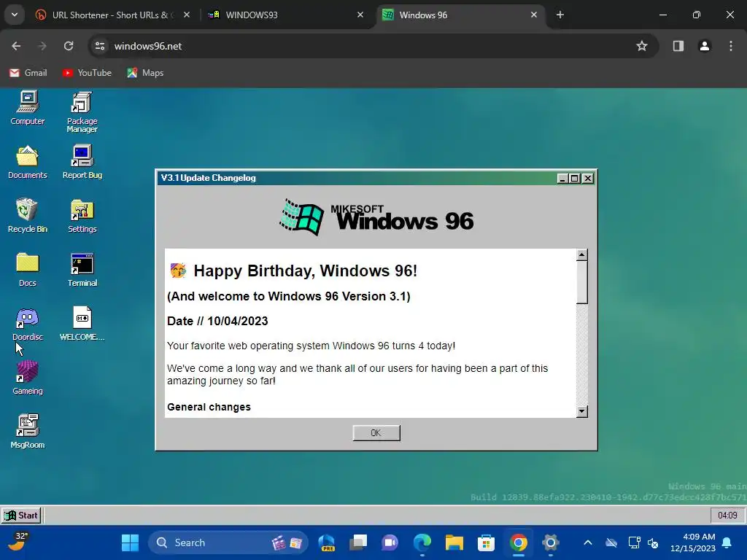Viewport: 747px width, 560px height.
Task: Open the YouTube bookmark
Action: coord(87,73)
